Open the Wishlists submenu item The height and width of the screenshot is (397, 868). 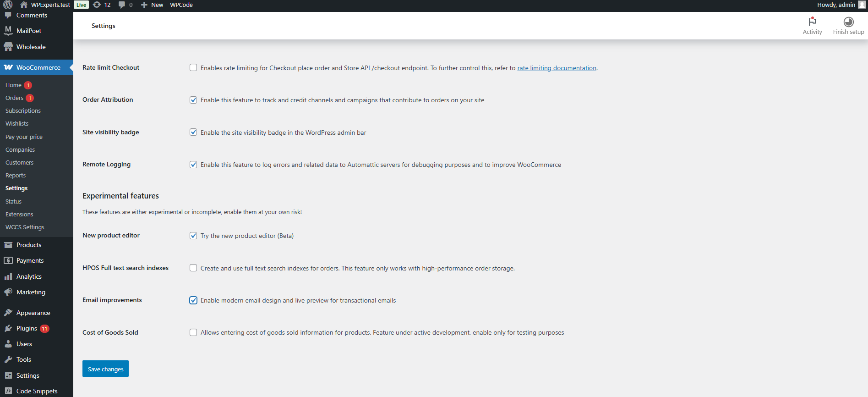pyautogui.click(x=17, y=123)
